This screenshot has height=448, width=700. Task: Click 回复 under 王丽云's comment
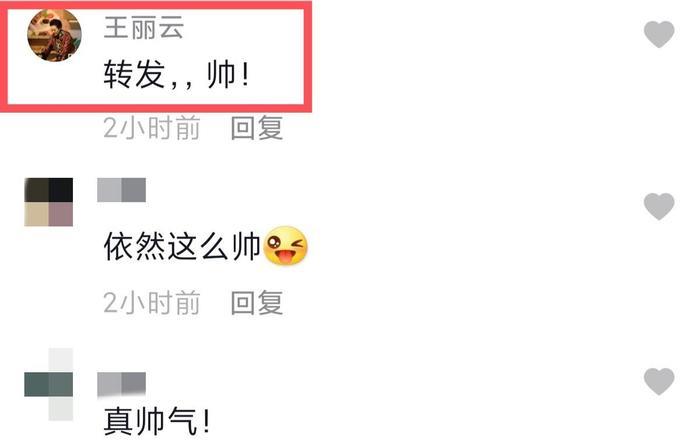(x=257, y=128)
